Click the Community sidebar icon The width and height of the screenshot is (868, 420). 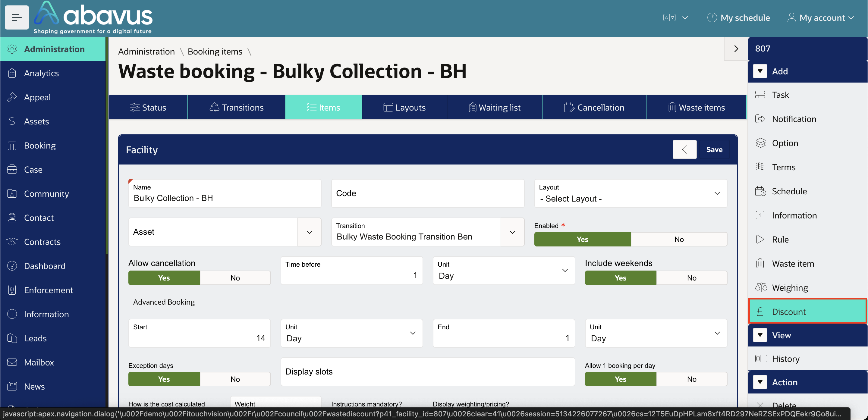(x=12, y=194)
